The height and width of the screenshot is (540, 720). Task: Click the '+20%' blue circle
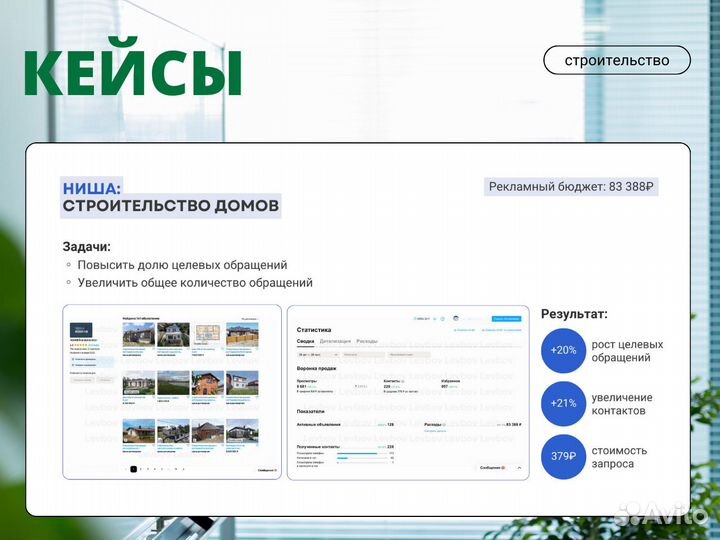pos(563,350)
